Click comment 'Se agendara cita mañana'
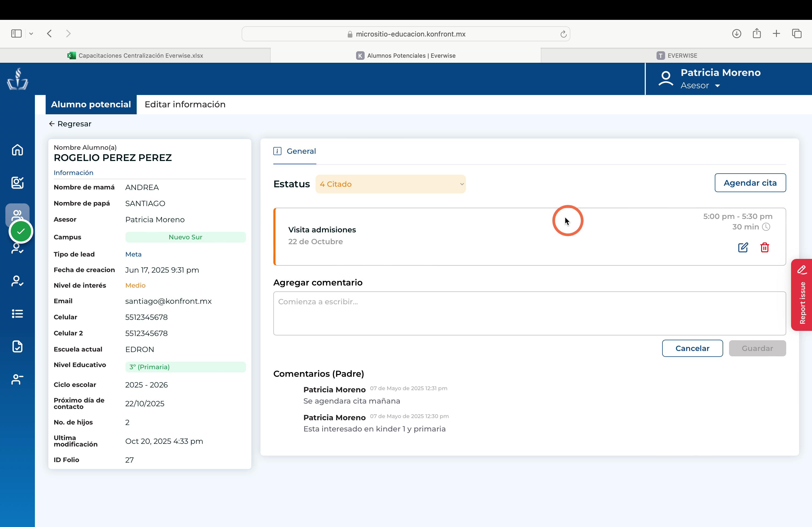Viewport: 812px width, 527px height. coord(352,401)
